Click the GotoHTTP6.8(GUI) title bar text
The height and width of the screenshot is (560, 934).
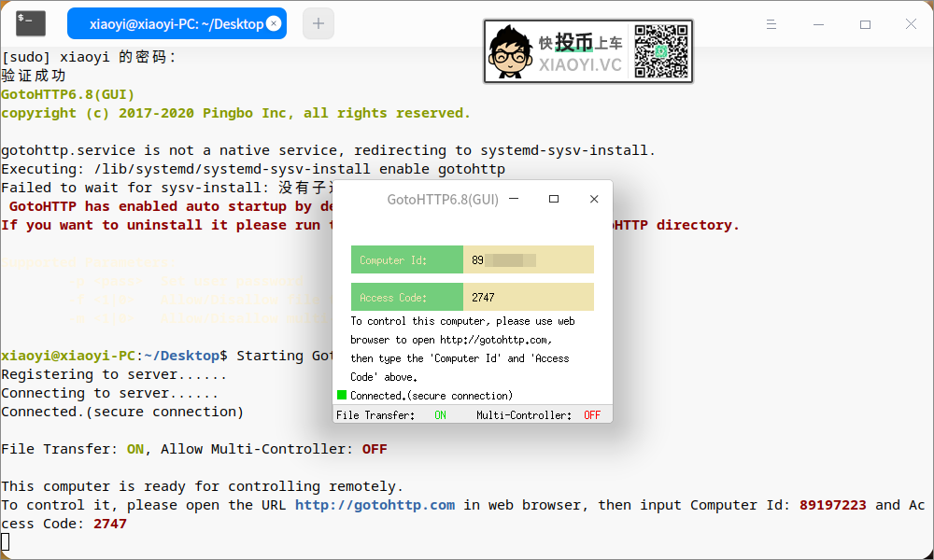coord(443,200)
